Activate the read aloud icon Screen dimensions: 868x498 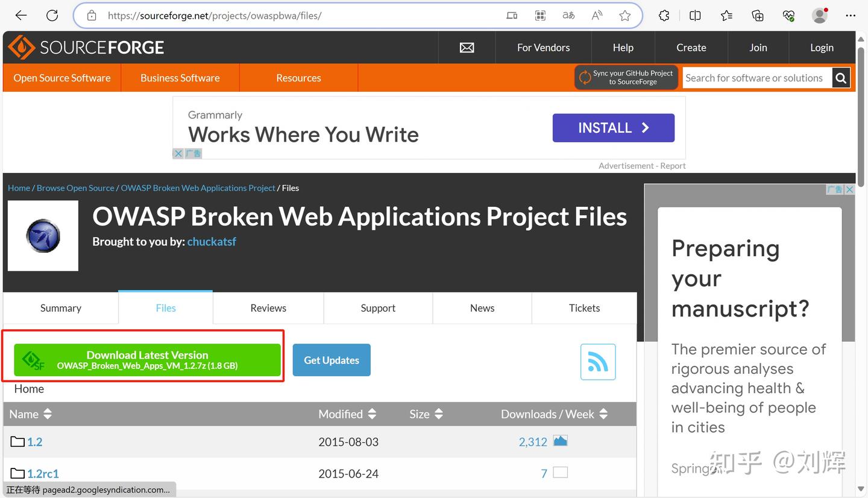pyautogui.click(x=597, y=16)
